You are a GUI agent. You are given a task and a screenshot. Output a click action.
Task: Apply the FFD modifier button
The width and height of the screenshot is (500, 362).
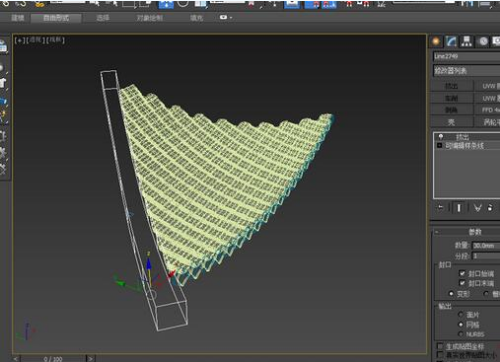(487, 110)
